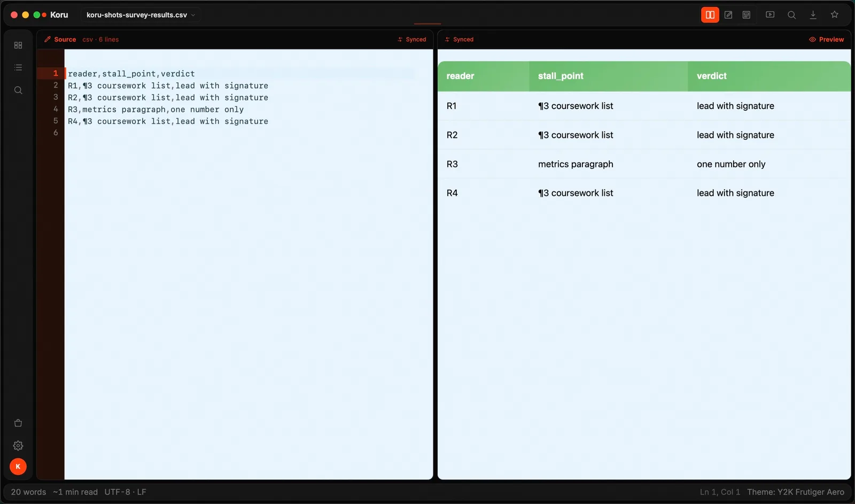The width and height of the screenshot is (855, 504).
Task: Open search from top toolbar
Action: 791,15
